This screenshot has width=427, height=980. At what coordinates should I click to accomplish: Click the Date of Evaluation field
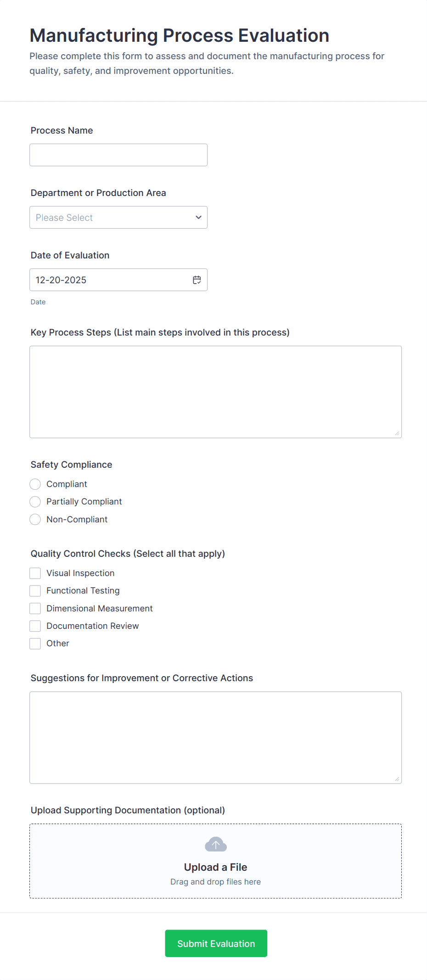click(x=110, y=280)
